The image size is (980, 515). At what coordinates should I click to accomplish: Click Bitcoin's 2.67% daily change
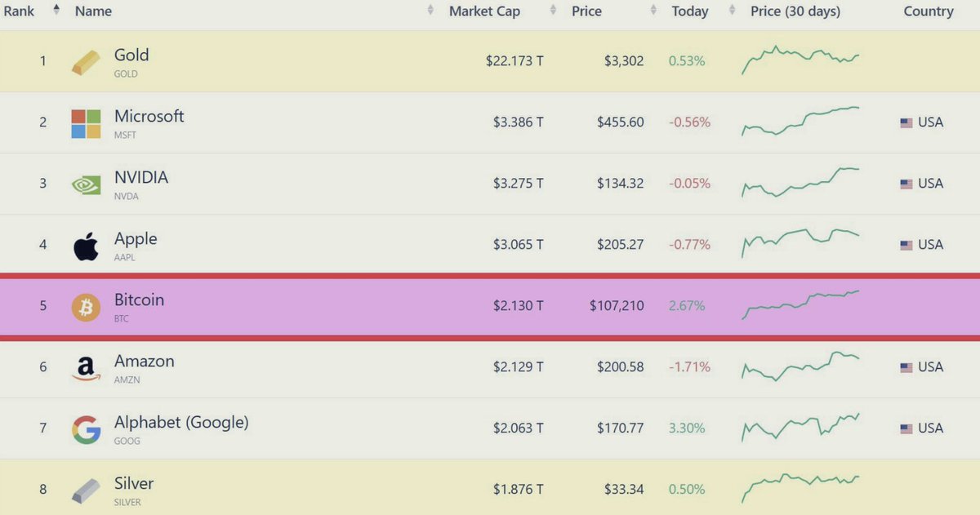(x=687, y=306)
